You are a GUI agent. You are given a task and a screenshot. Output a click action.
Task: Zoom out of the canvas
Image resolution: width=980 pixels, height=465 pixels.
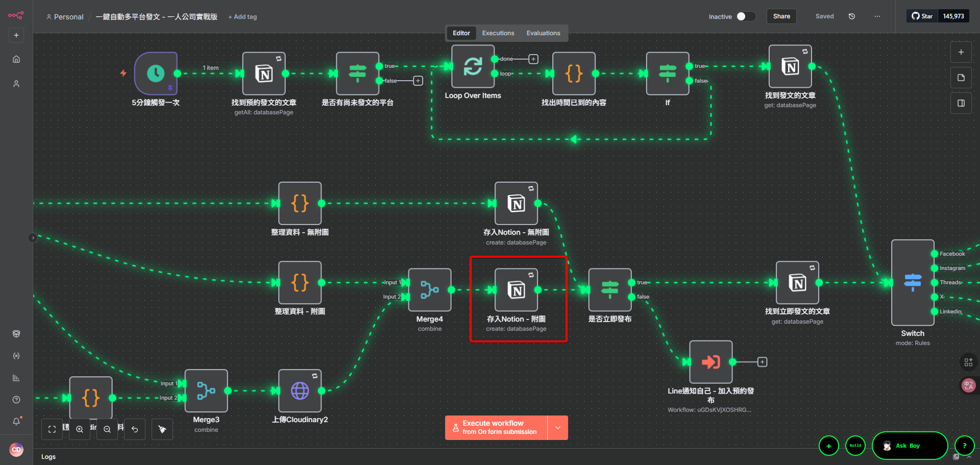click(107, 429)
